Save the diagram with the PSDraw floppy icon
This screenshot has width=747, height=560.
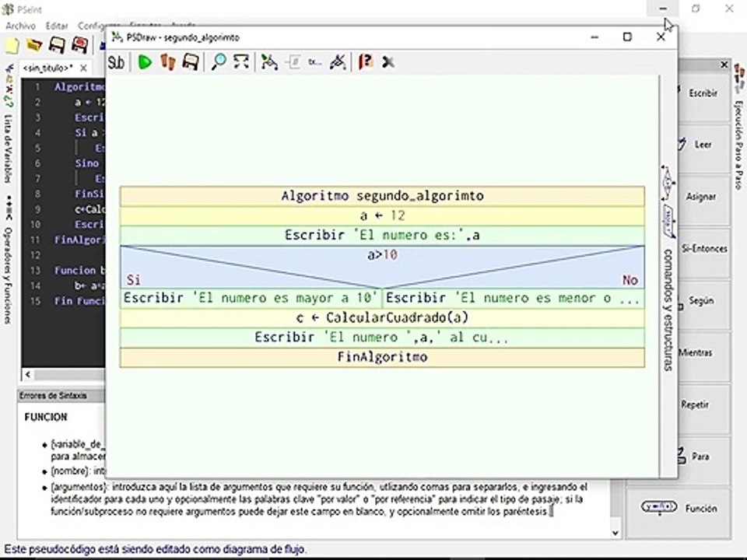191,62
